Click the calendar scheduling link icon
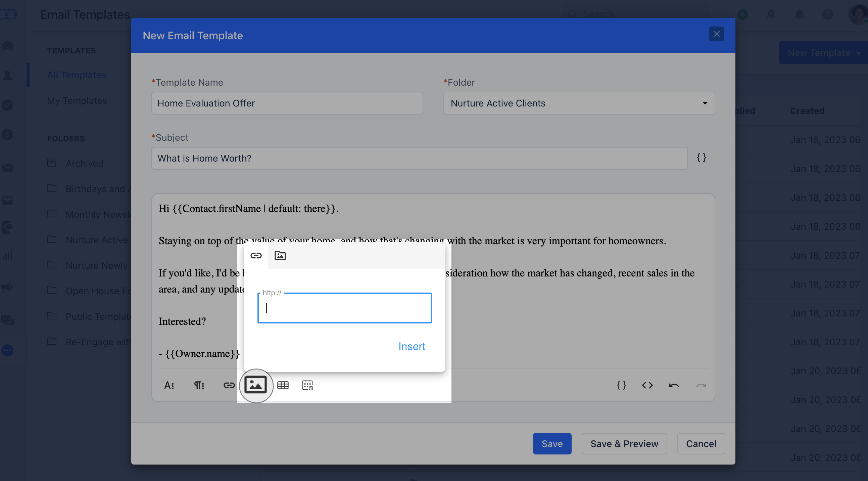This screenshot has width=868, height=481. 307,385
